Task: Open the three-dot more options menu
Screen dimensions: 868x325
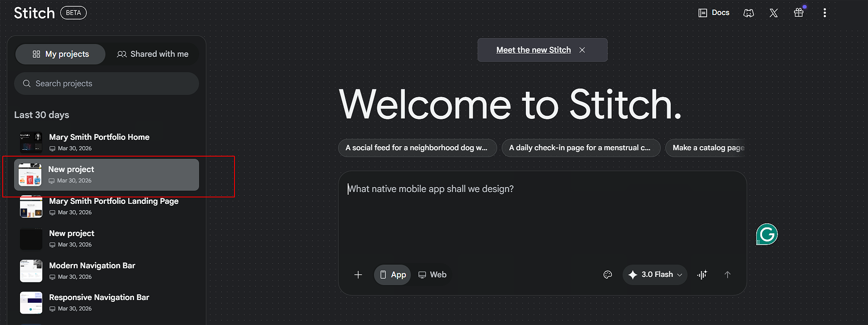Action: click(824, 13)
